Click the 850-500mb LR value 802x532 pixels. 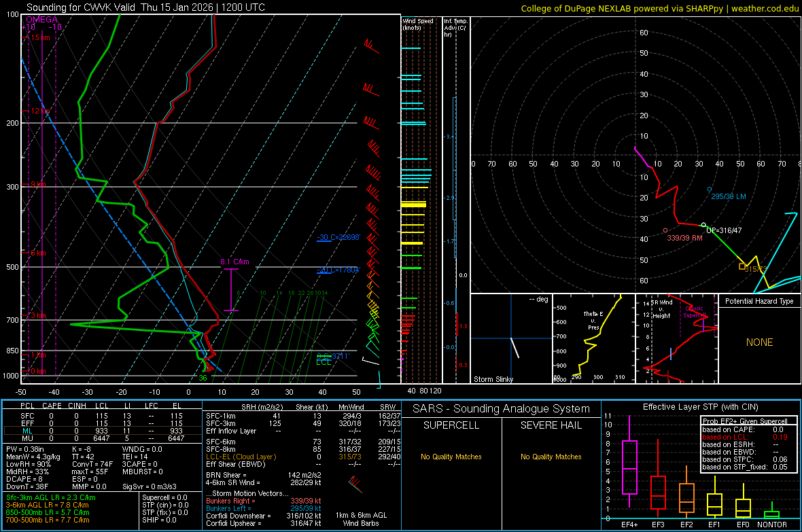(x=48, y=512)
